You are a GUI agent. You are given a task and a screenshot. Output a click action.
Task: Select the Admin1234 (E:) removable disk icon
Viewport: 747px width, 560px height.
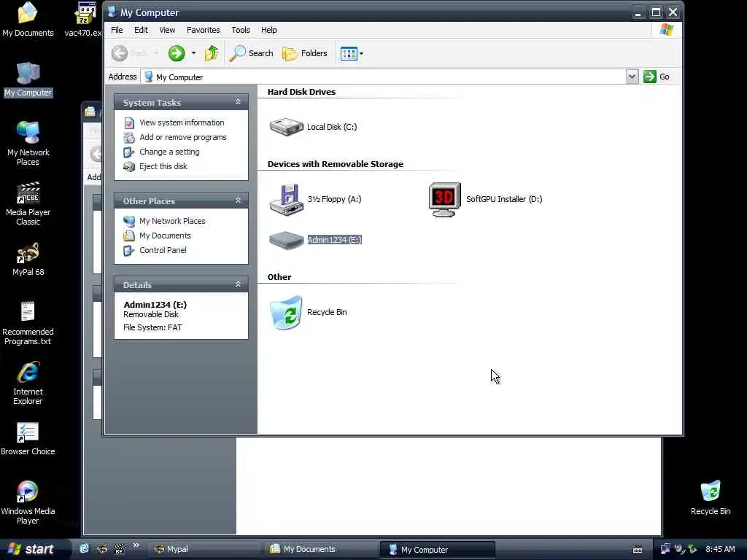[286, 240]
